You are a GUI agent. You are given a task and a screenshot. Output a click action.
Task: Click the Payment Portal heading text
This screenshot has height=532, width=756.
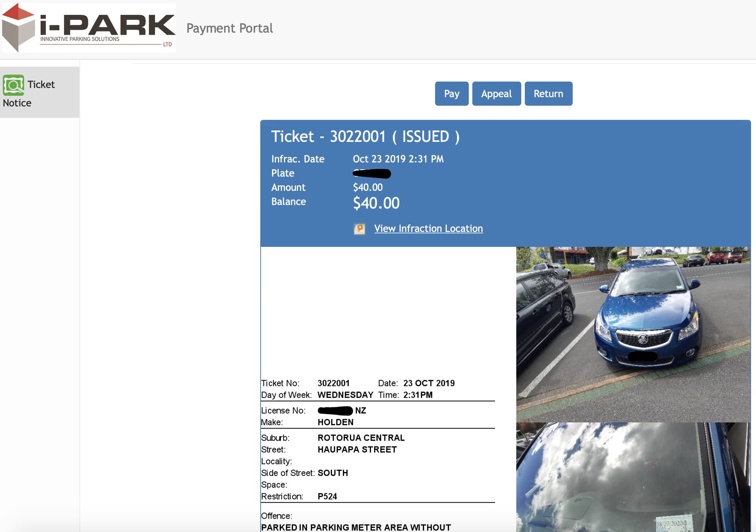click(229, 28)
